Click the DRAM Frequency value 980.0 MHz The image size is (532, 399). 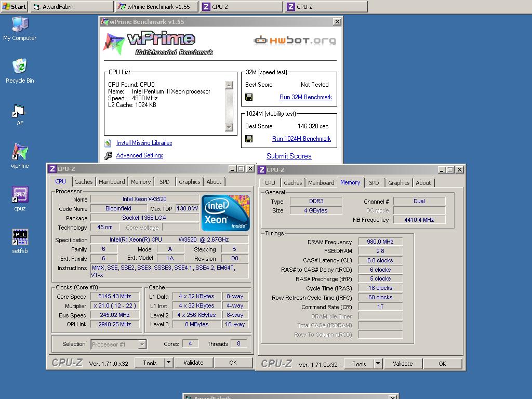pos(380,242)
